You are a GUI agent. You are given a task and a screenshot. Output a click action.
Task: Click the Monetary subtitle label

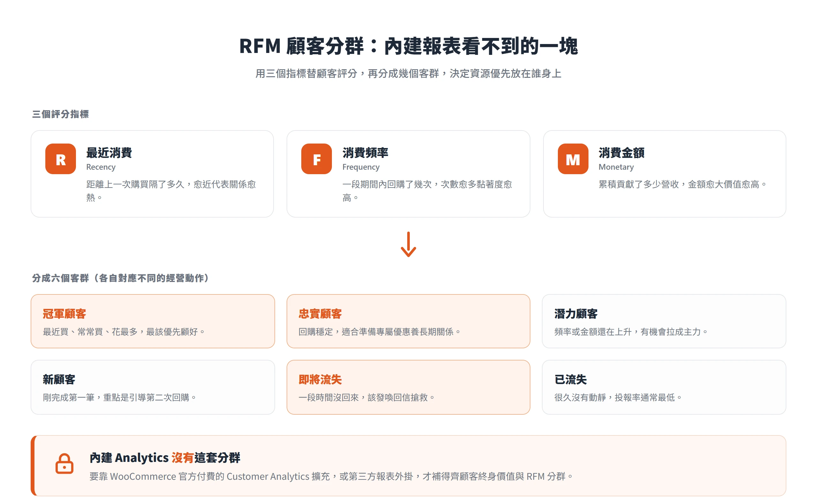tap(616, 167)
